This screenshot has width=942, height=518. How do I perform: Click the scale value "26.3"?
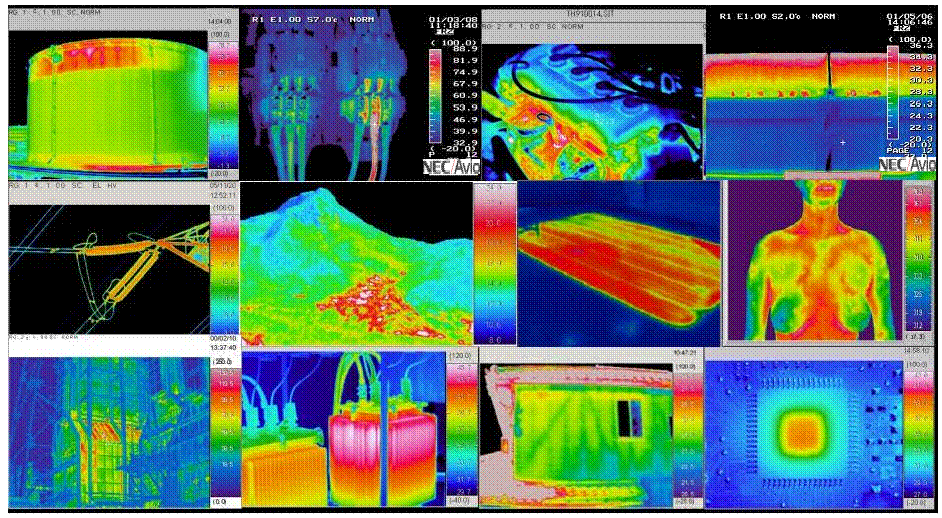click(922, 103)
